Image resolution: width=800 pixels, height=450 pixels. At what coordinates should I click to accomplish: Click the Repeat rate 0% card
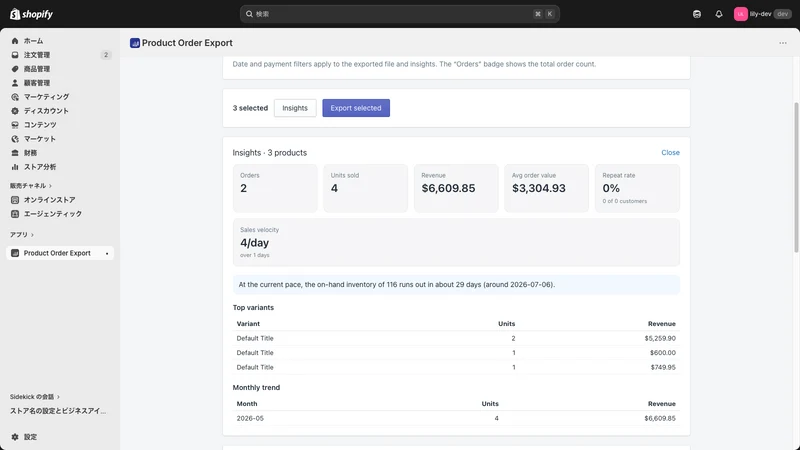(x=637, y=188)
